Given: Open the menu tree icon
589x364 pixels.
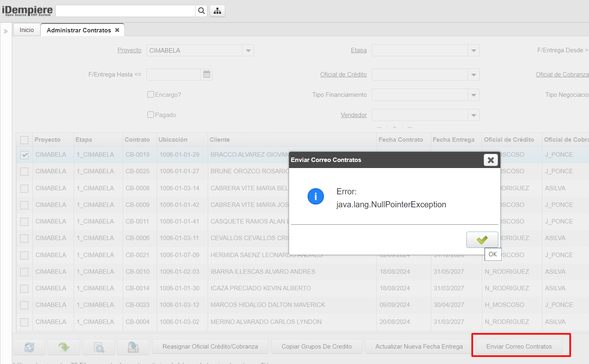Looking at the screenshot, I should coord(217,11).
